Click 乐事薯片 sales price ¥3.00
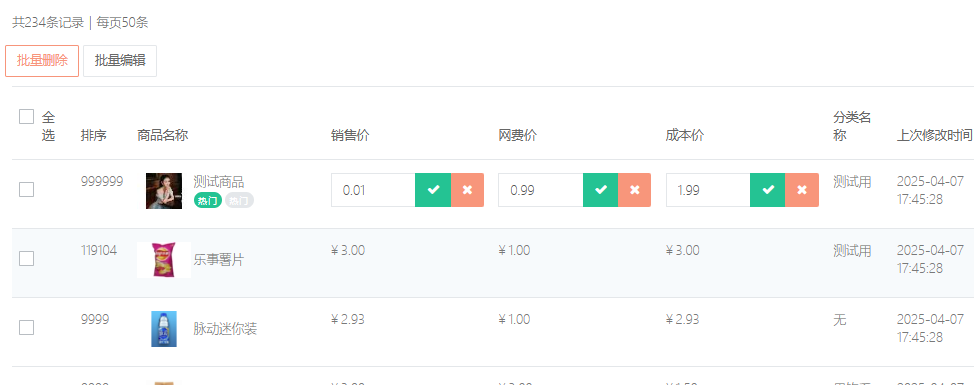 click(x=348, y=250)
